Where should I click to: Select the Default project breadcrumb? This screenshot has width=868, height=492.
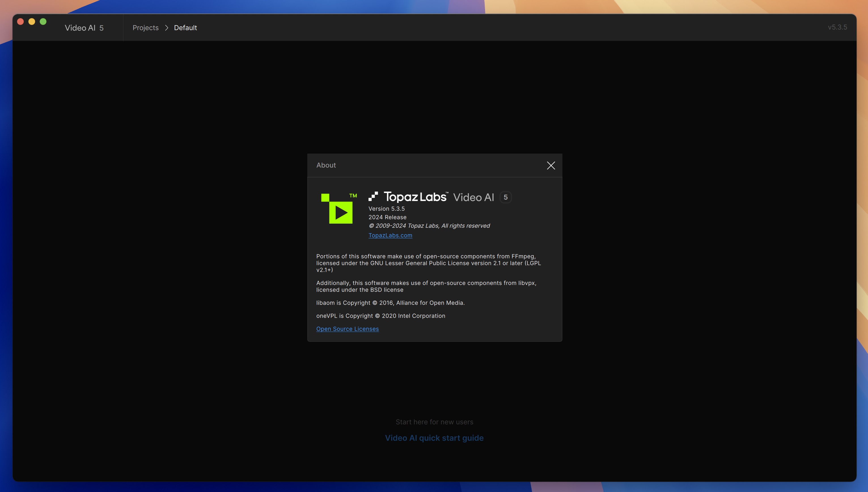[x=185, y=28]
